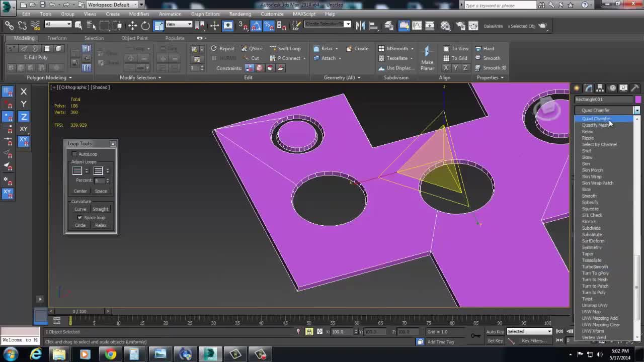Toggle Angle Snap in main toolbar
Viewport: 644px width, 362px height.
tap(256, 26)
